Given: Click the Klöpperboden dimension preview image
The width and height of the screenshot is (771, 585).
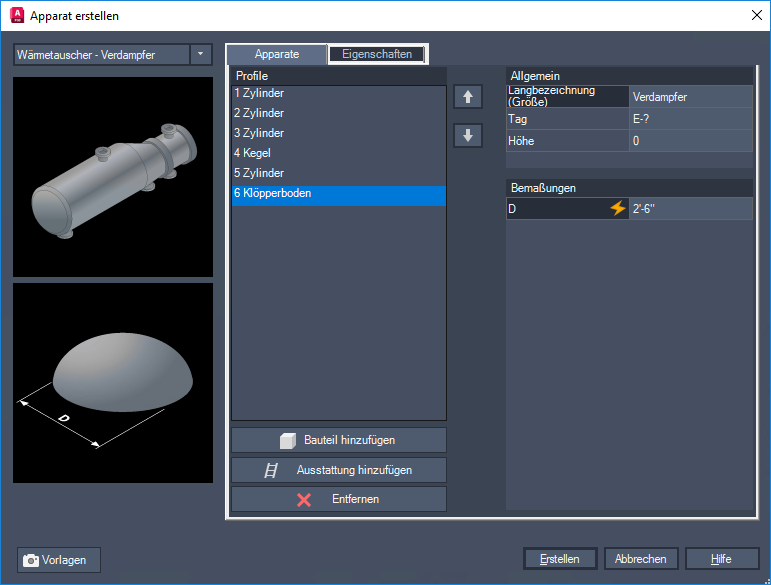Looking at the screenshot, I should (113, 383).
